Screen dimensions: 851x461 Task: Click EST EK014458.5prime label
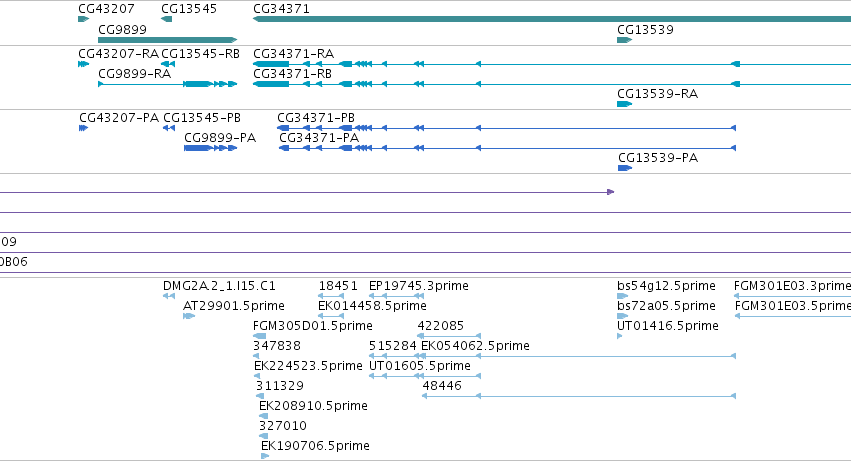(x=372, y=306)
